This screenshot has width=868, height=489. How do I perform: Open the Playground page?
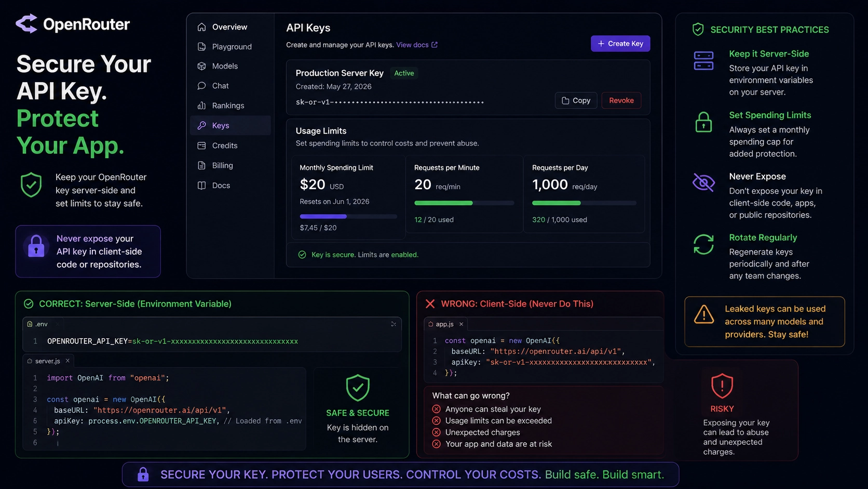tap(230, 47)
